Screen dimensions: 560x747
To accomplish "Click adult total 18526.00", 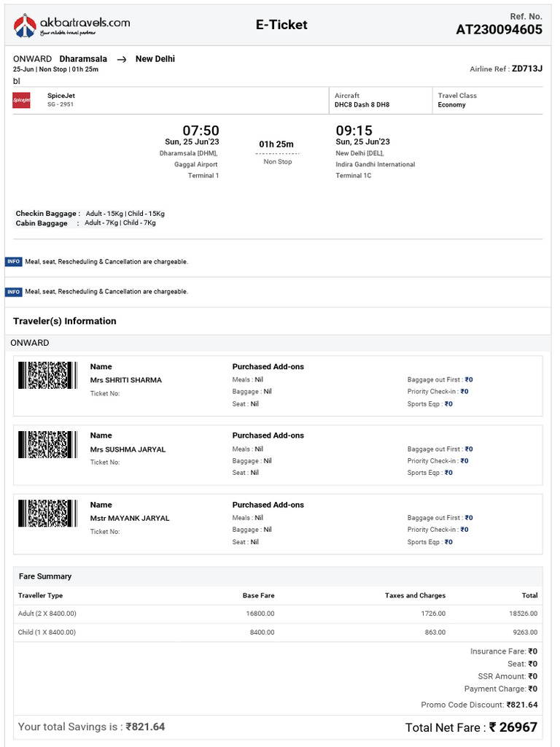I will (524, 614).
